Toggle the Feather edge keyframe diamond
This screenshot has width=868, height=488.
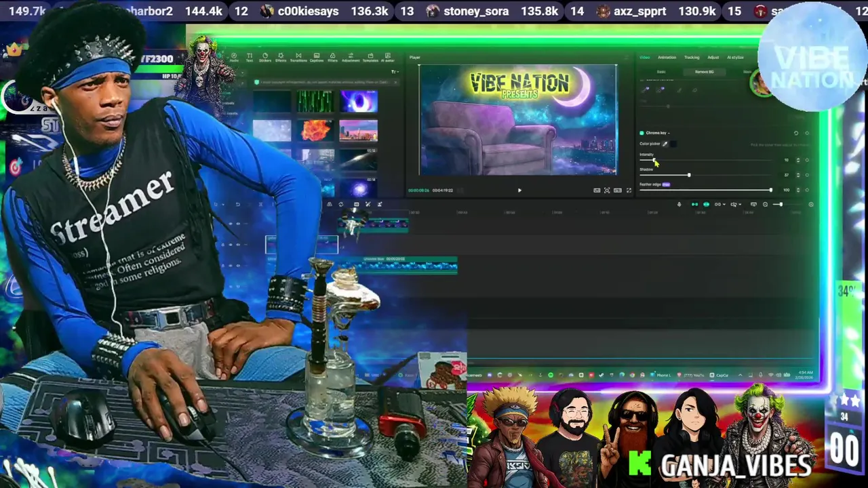807,190
